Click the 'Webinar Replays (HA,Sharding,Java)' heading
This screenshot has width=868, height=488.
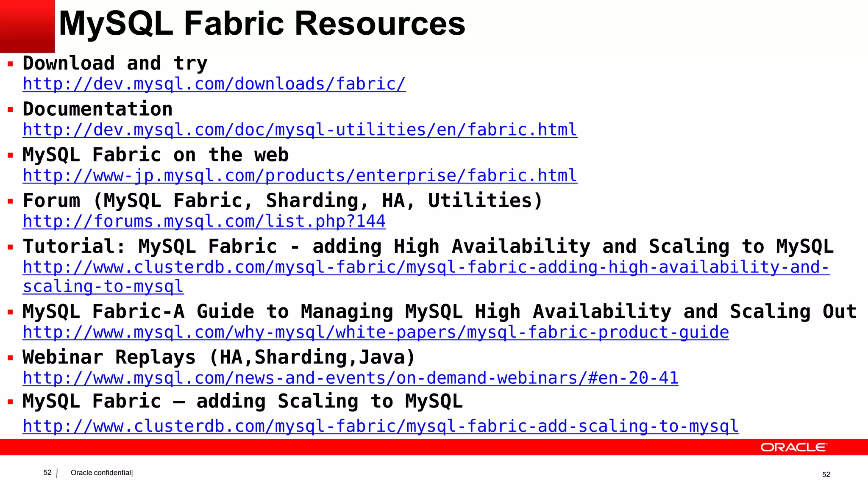219,357
